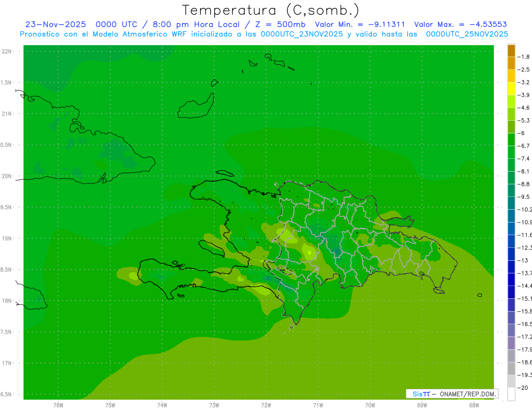Pick the colorbar band between -5.3 and -6
Viewport: 532px width, 411px height.
(x=511, y=127)
